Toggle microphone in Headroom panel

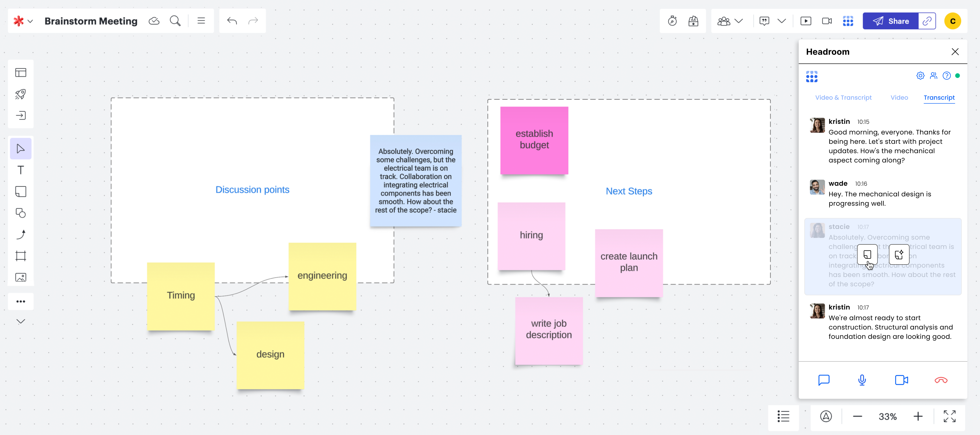point(862,380)
